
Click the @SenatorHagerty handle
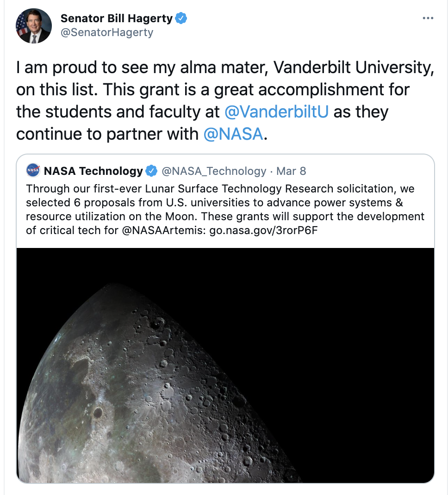coord(107,32)
